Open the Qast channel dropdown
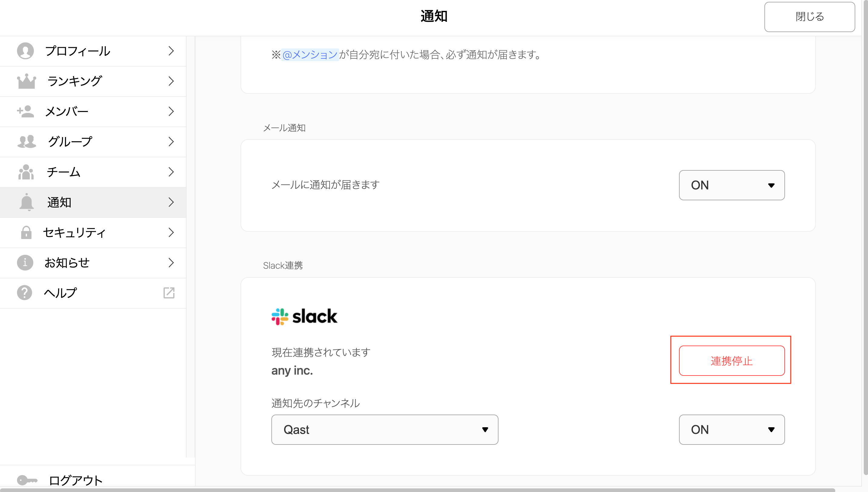 [x=385, y=429]
